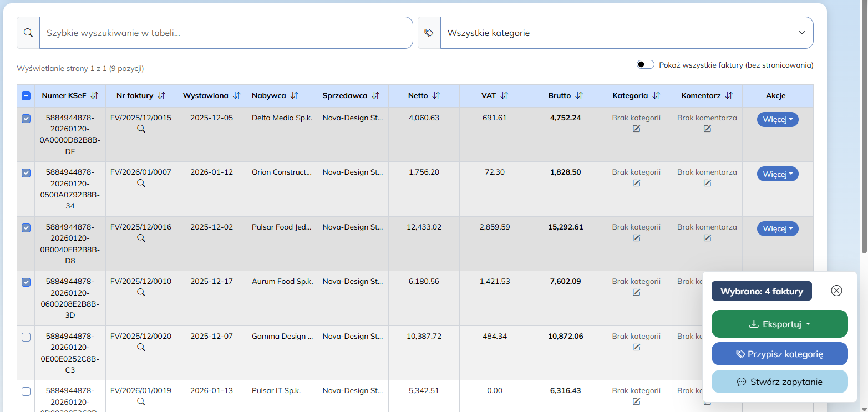Edit comment icon for Orion Construct invoice

[x=707, y=183]
